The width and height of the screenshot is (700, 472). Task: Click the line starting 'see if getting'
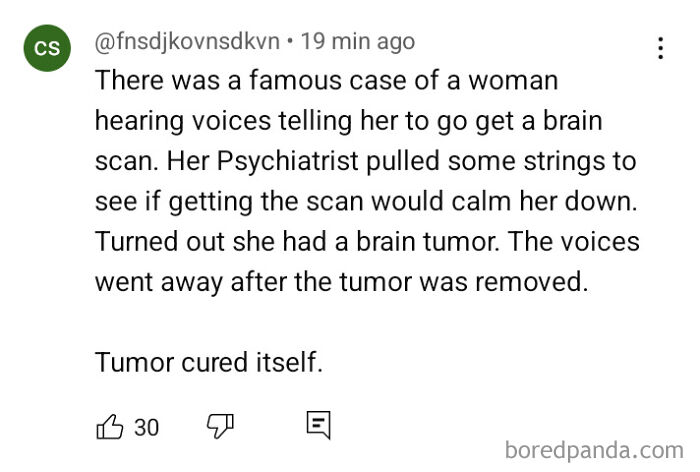point(366,201)
